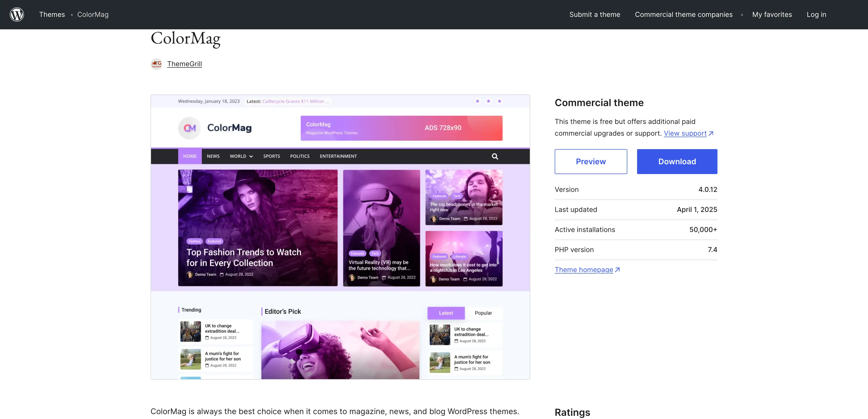Click the Preview button

591,162
